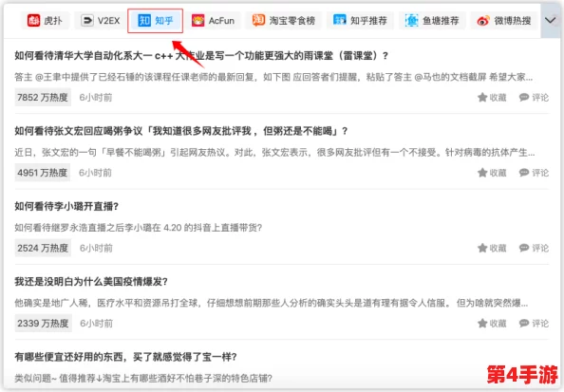Viewport: 564px width, 392px height.
Task: Switch to the 鱼塘推荐 tab
Action: [432, 21]
